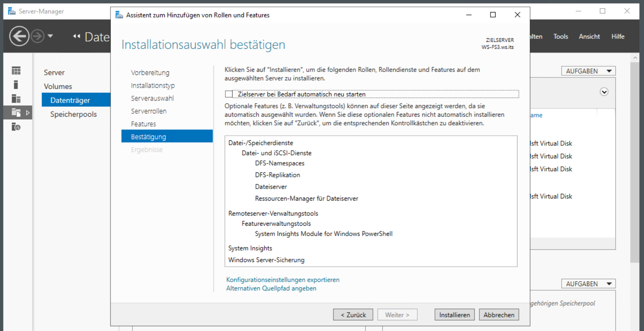Select Featureverwaltungstools entry
Viewport: 644px width, 331px height.
tap(276, 224)
